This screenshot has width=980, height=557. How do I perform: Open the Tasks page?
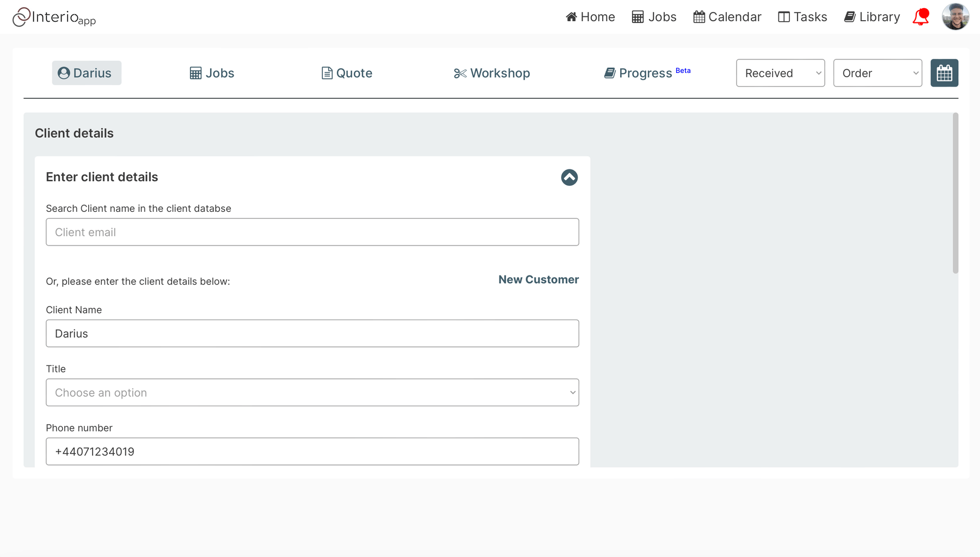(x=803, y=17)
